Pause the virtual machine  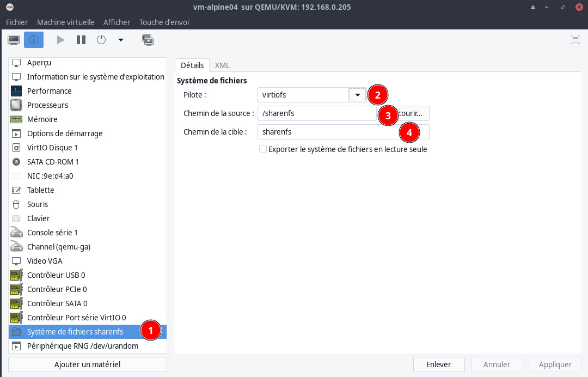(81, 40)
